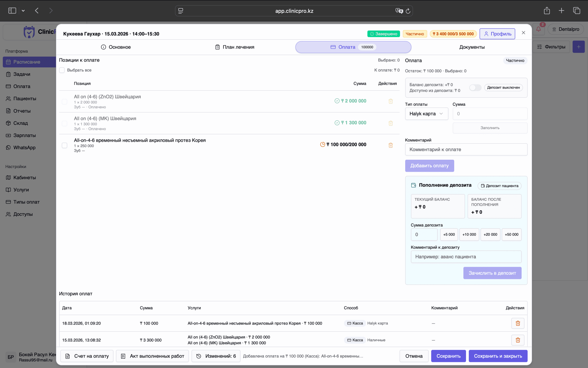Image resolution: width=588 pixels, height=368 pixels.
Task: Check the Выбрать все checkbox
Action: tap(62, 70)
